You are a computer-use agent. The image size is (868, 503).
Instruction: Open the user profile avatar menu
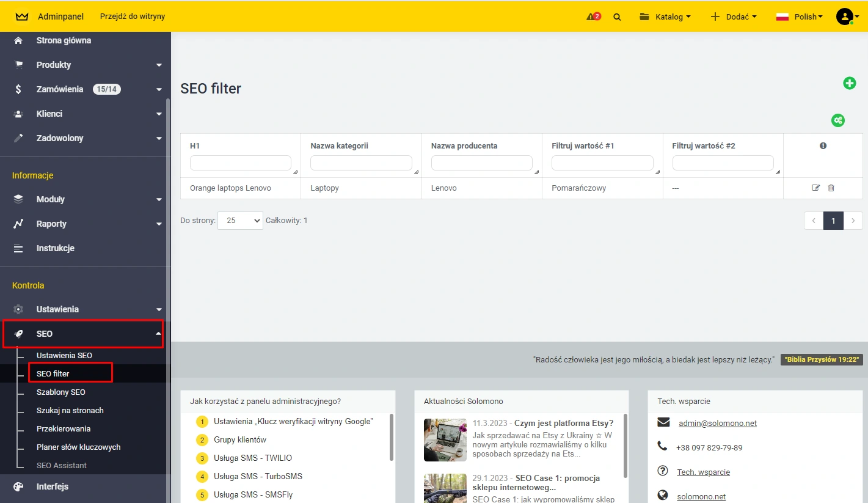(x=845, y=17)
